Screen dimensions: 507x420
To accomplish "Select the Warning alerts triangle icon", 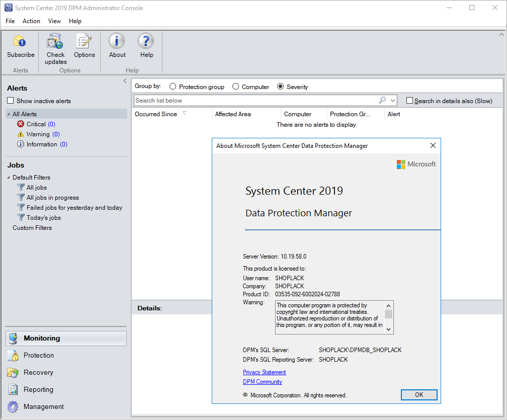I will [x=21, y=134].
